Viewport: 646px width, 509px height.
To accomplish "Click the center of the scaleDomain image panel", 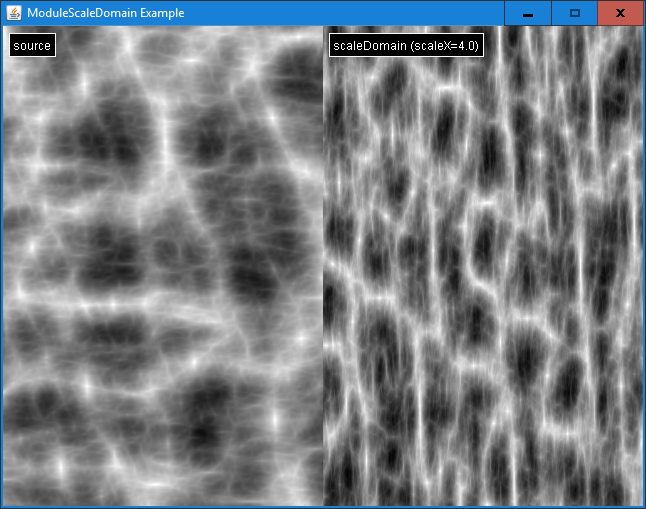I will (x=483, y=266).
